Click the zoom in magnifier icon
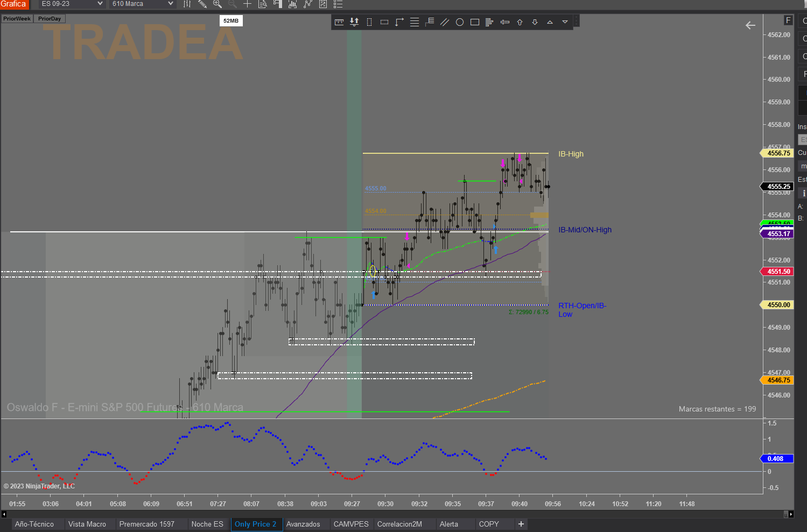This screenshot has height=532, width=807. 217,4
